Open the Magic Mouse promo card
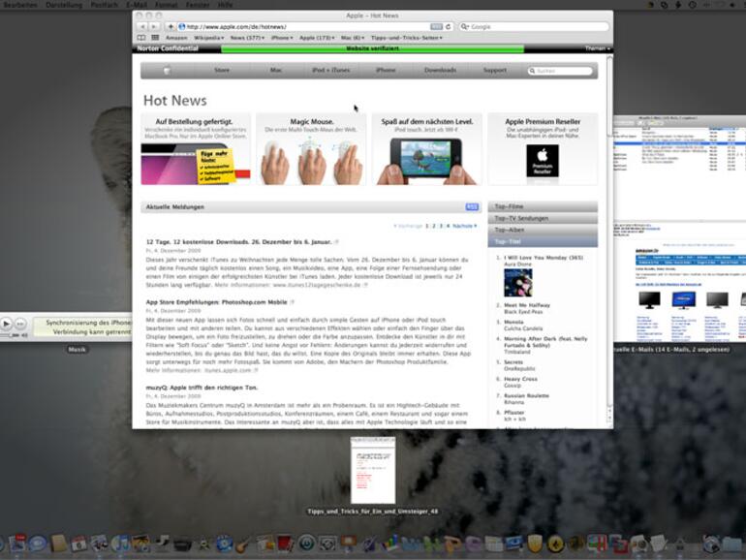 [312, 149]
